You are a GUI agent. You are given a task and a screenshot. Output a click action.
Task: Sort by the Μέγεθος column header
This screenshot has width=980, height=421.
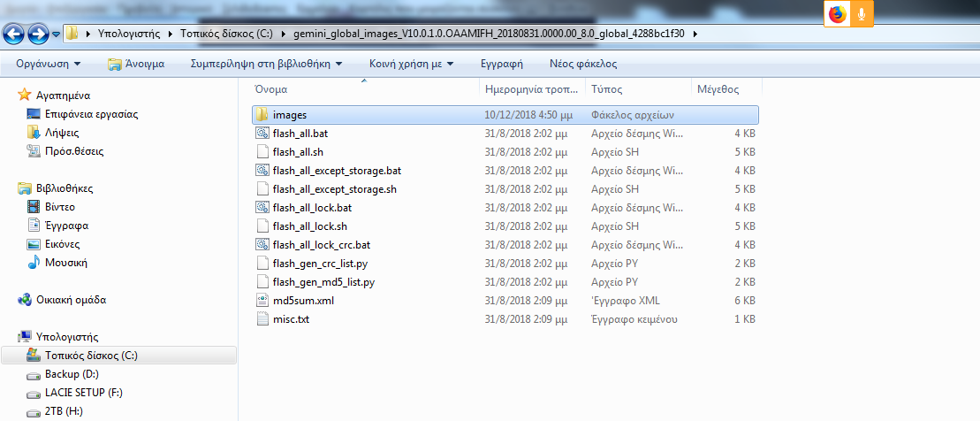718,89
